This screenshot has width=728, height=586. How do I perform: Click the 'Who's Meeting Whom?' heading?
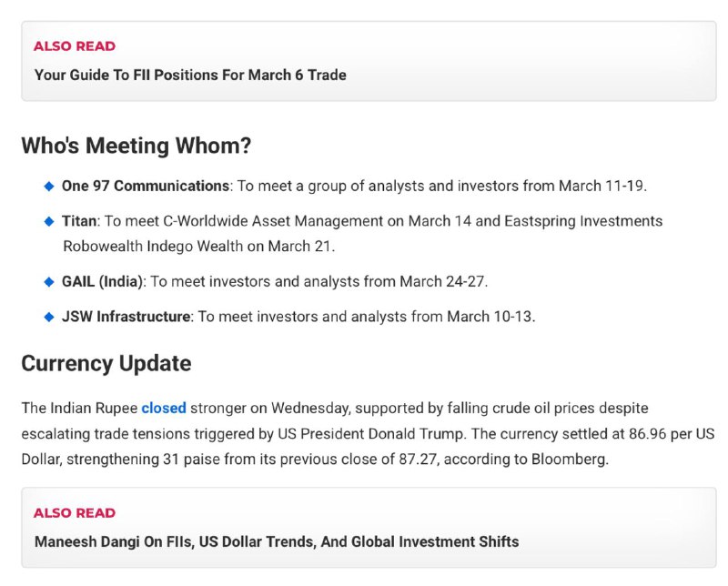(136, 146)
